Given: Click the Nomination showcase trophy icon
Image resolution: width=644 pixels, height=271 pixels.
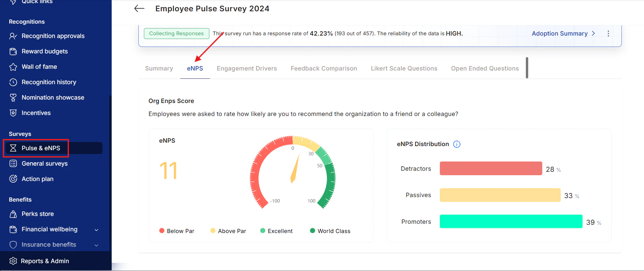Looking at the screenshot, I should click(13, 98).
